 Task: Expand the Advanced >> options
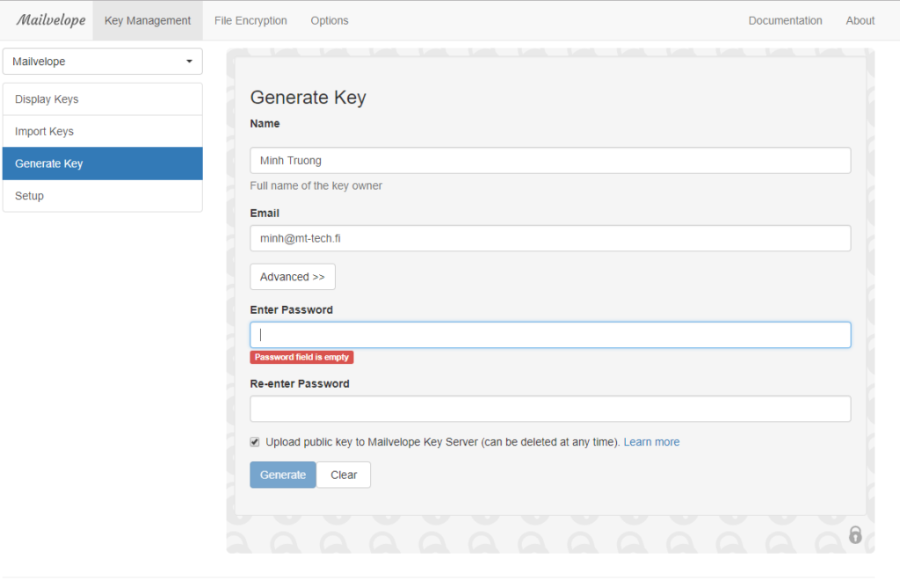(x=292, y=277)
